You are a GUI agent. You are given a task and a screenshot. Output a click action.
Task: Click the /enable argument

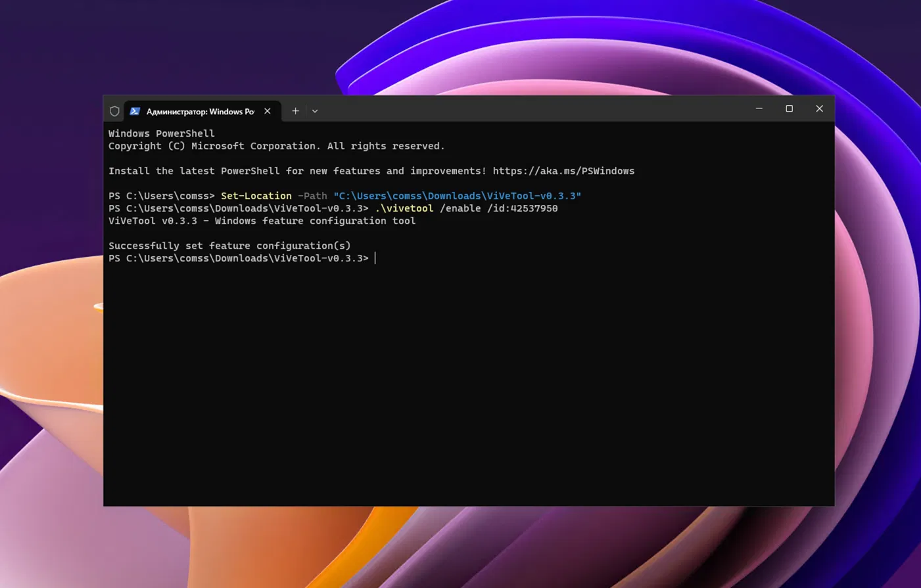[x=460, y=208]
